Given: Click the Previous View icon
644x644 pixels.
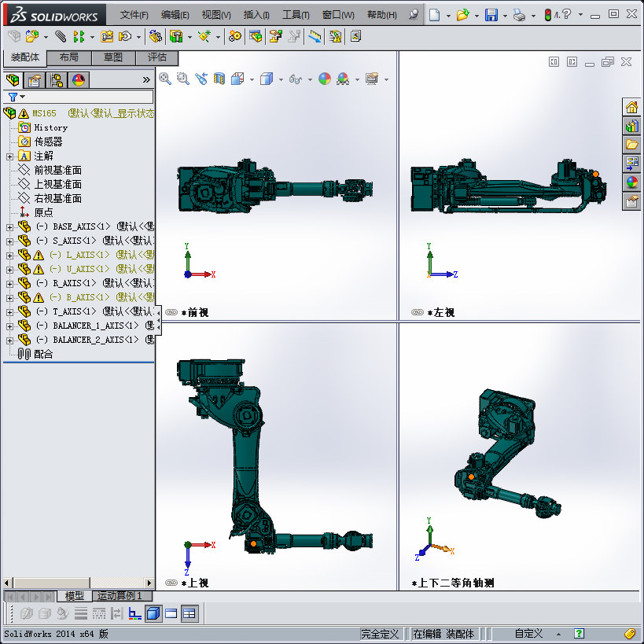Looking at the screenshot, I should click(x=201, y=79).
